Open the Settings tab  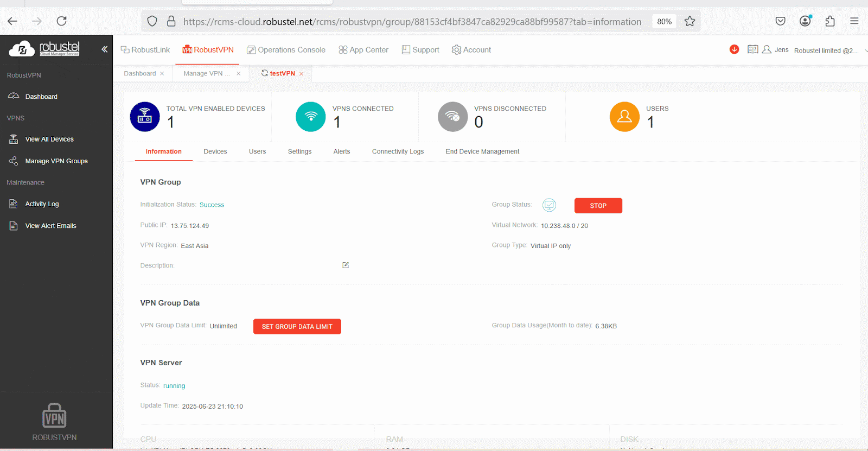299,151
